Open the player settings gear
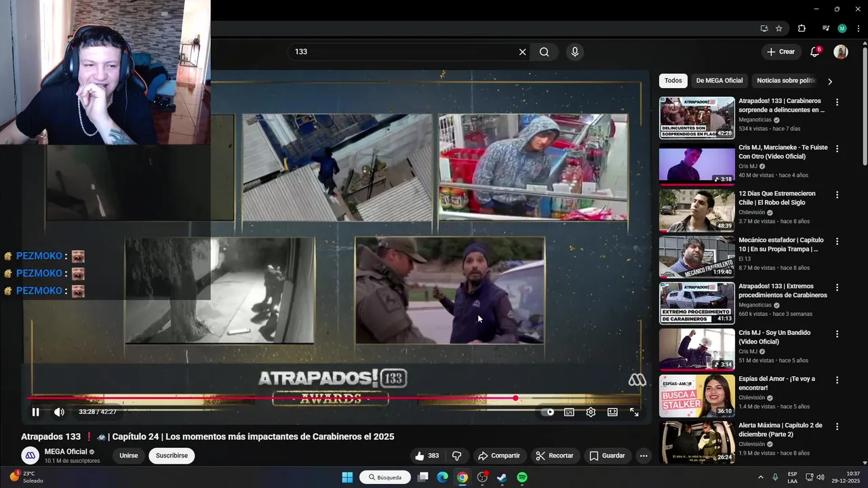The width and height of the screenshot is (868, 488). point(591,412)
